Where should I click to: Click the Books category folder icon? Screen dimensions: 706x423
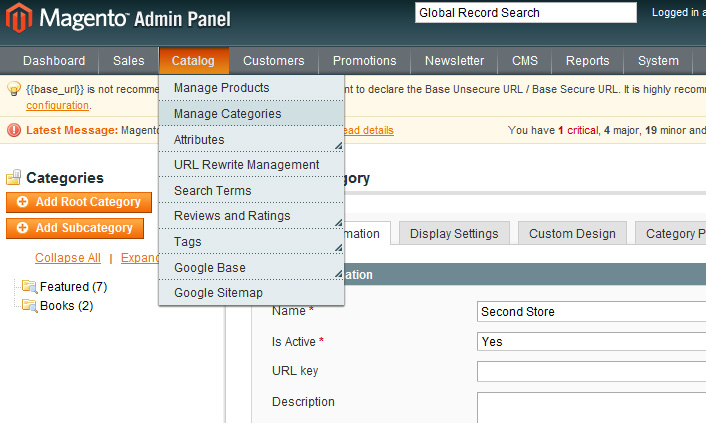29,306
